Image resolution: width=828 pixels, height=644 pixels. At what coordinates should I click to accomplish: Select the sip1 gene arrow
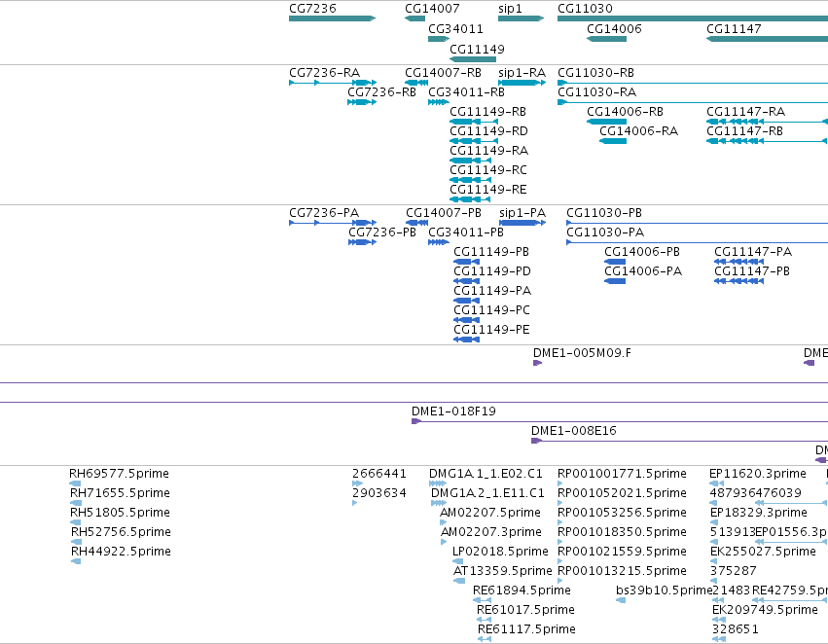[x=521, y=18]
